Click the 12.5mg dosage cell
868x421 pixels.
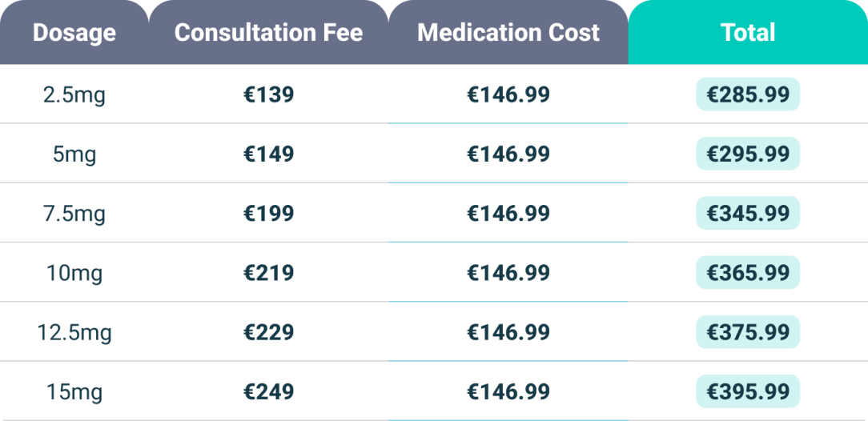[74, 333]
